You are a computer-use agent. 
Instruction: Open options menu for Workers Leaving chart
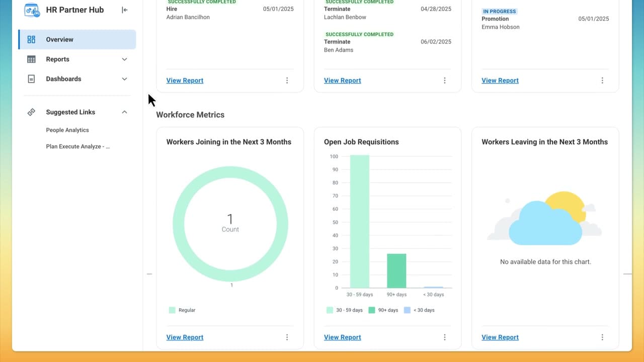pyautogui.click(x=602, y=337)
